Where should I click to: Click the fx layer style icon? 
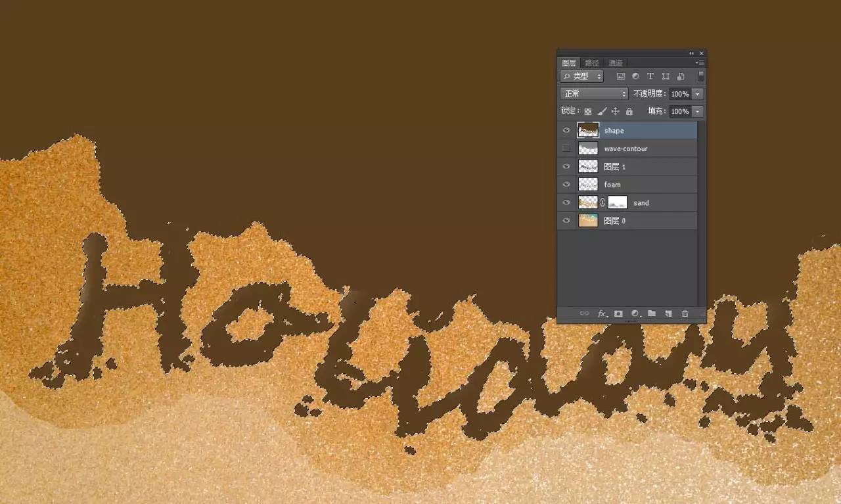pos(601,314)
